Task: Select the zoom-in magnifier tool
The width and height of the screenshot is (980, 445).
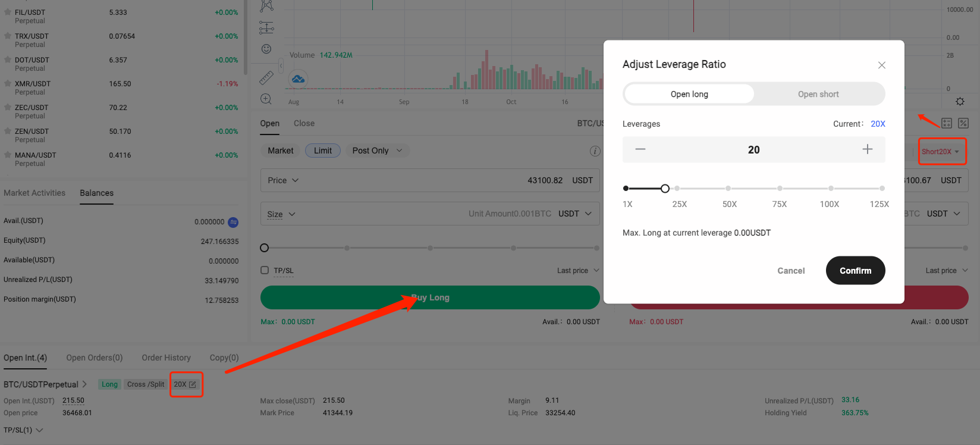Action: click(x=266, y=99)
